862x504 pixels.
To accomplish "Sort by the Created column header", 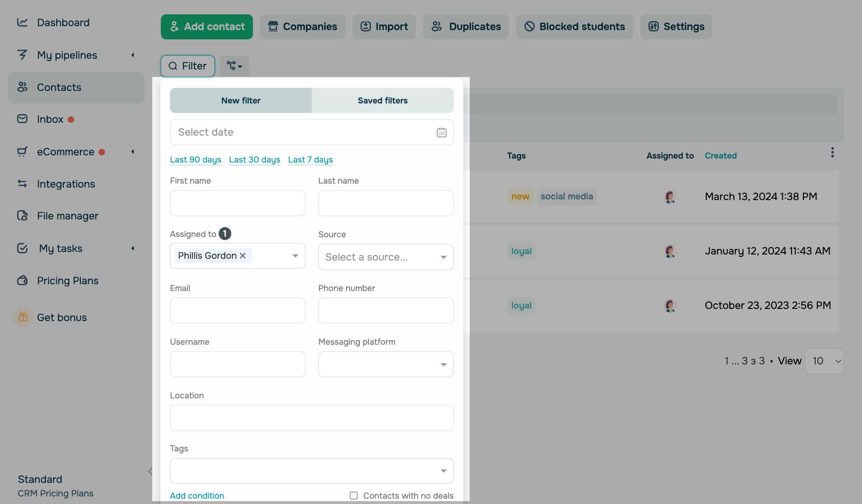I will [721, 156].
